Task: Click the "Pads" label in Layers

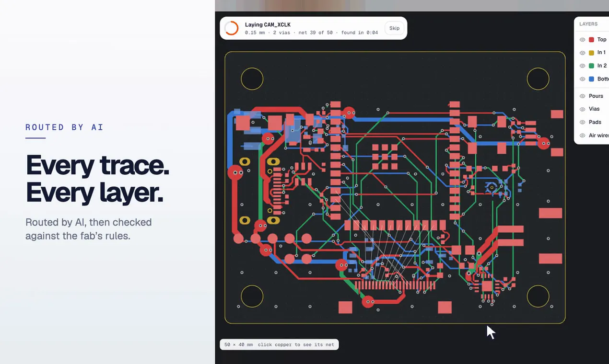Action: [x=595, y=122]
